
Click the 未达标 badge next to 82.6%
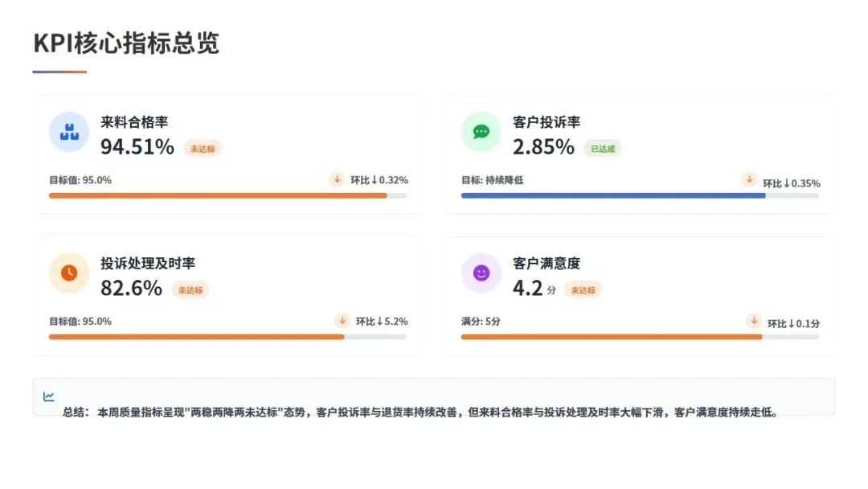tap(190, 290)
